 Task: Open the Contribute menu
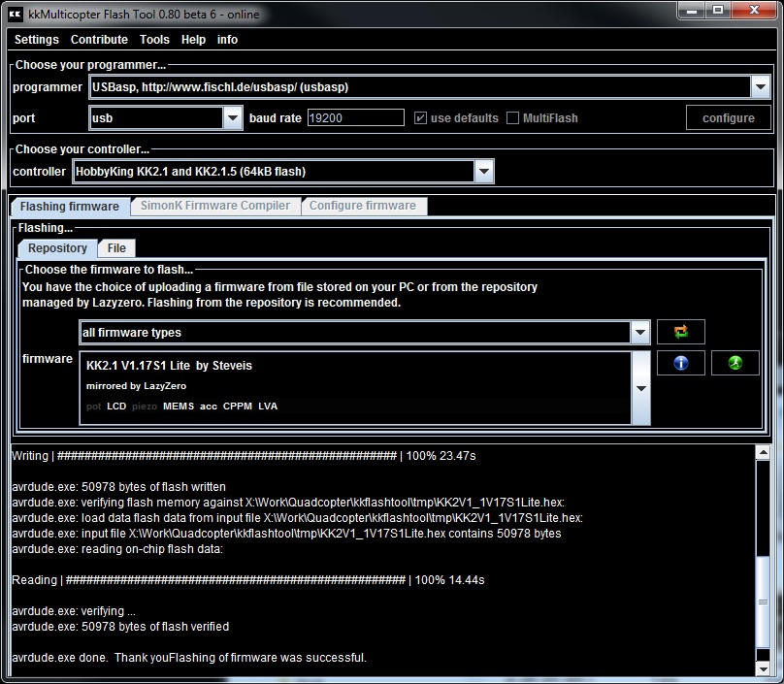(x=99, y=40)
